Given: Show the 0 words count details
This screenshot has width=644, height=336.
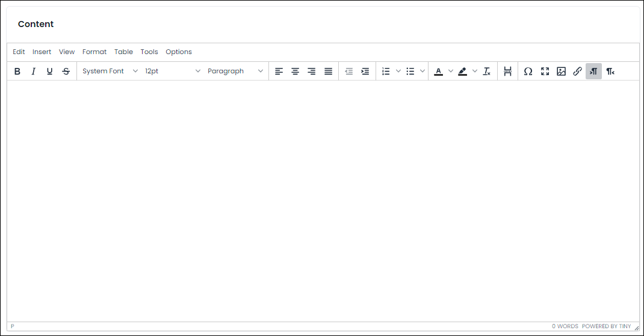Looking at the screenshot, I should (x=565, y=326).
